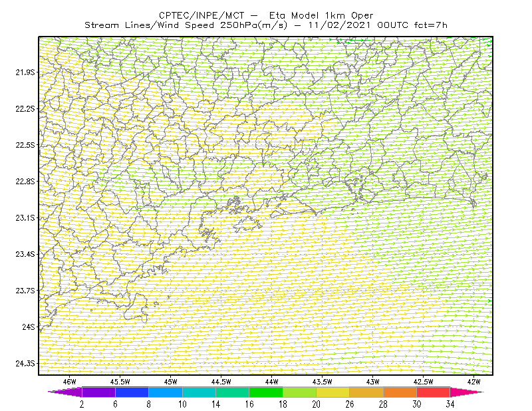This screenshot has width=532, height=411.
Task: Click the light blue 8–10 m/s legend swatch
Action: 166,392
